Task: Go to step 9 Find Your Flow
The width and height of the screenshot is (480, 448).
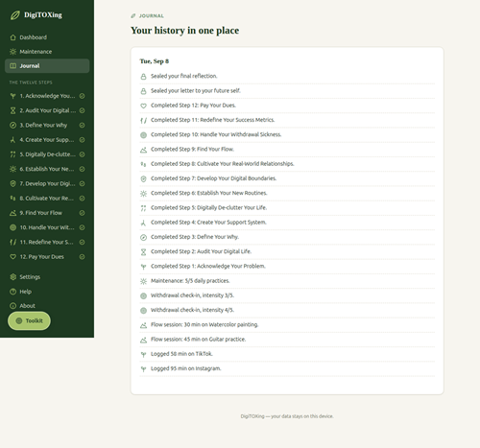Action: pyautogui.click(x=47, y=213)
